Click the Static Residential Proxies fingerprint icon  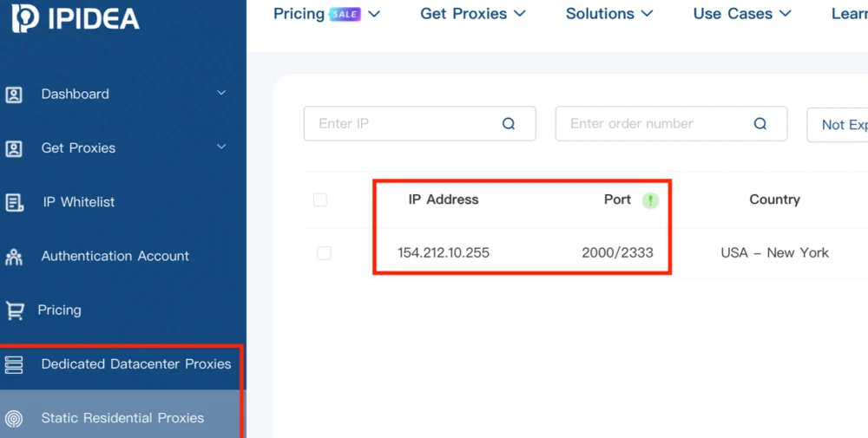point(14,419)
